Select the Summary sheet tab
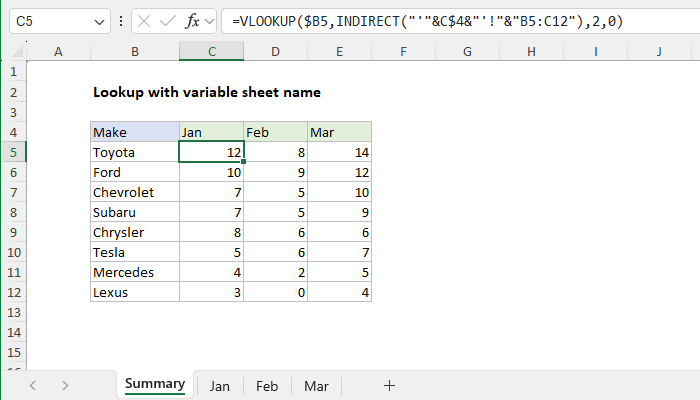 pyautogui.click(x=155, y=384)
